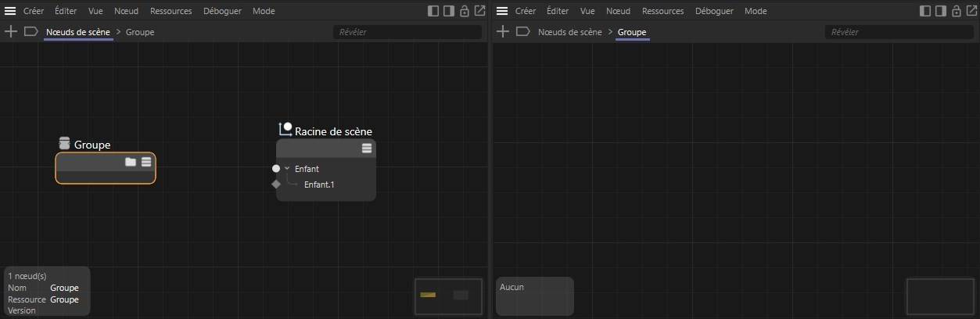Toggle the right side panel in the right editor
Image resolution: width=980 pixels, height=319 pixels.
pos(940,11)
